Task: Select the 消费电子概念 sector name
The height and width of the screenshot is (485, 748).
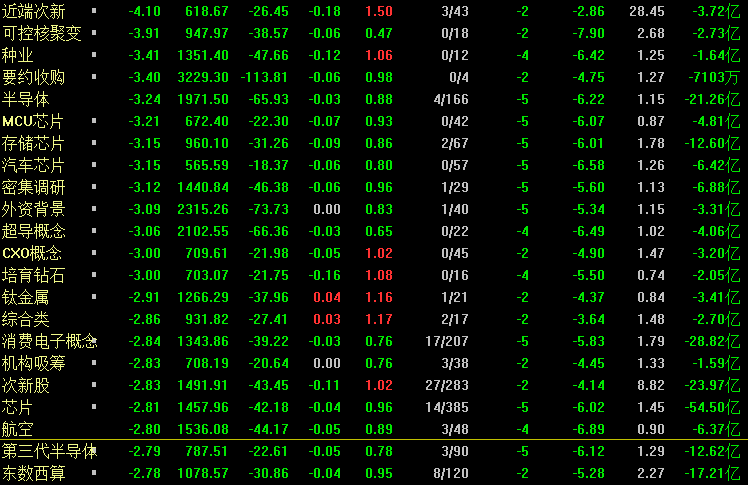Action: pos(50,341)
